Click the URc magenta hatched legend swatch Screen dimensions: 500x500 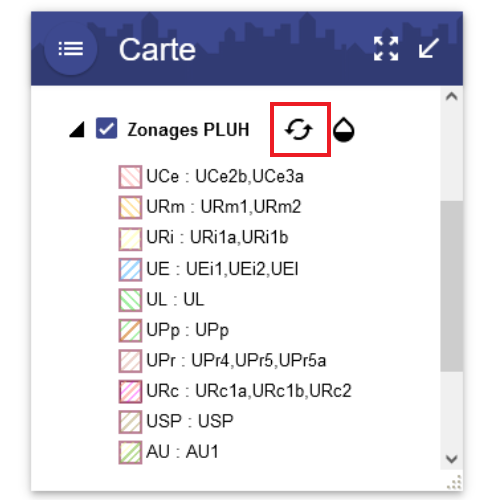coord(130,391)
